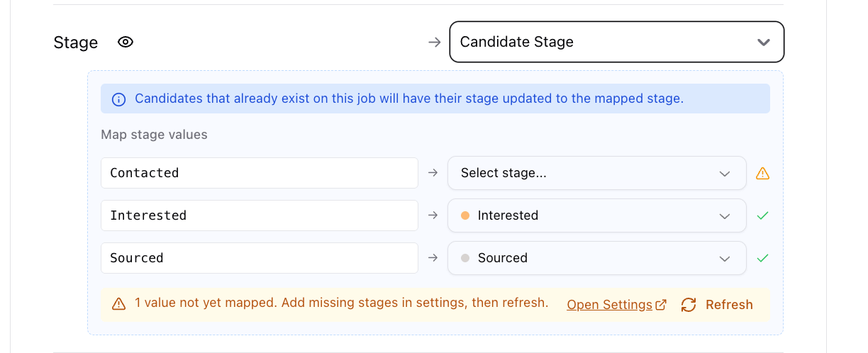The width and height of the screenshot is (868, 353).
Task: Click the "Stage" field label
Action: click(76, 43)
